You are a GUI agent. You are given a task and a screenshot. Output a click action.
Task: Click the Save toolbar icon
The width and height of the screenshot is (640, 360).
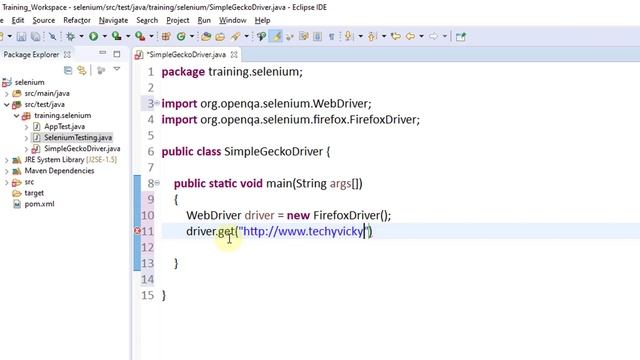click(x=21, y=37)
